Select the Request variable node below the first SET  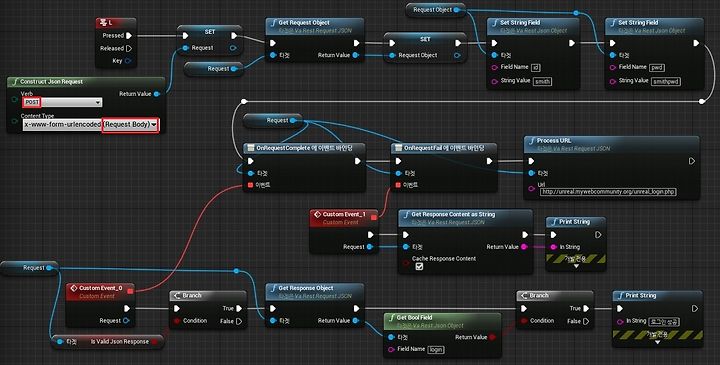[x=214, y=69]
